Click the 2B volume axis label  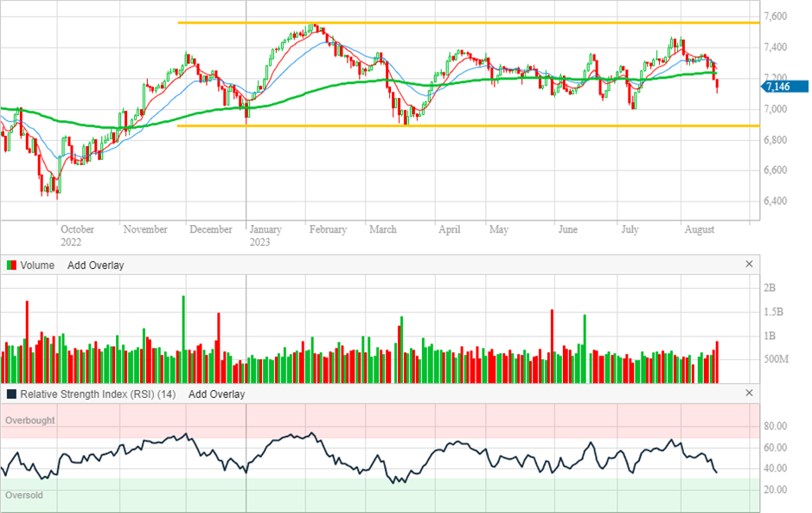tap(770, 287)
